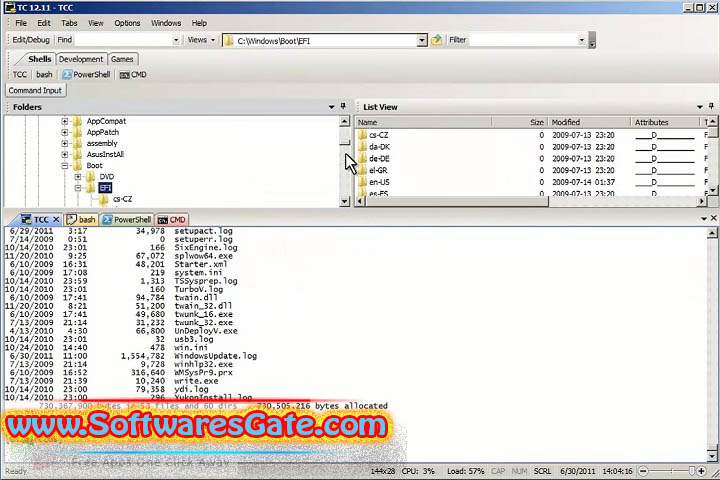Click inside the Filter text box

tap(523, 40)
